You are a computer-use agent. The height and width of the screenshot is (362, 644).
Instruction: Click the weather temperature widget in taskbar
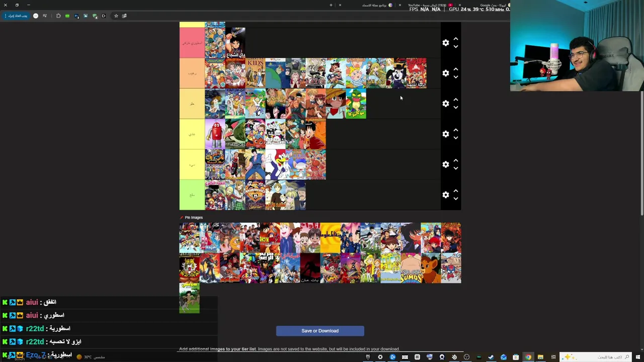point(91,357)
